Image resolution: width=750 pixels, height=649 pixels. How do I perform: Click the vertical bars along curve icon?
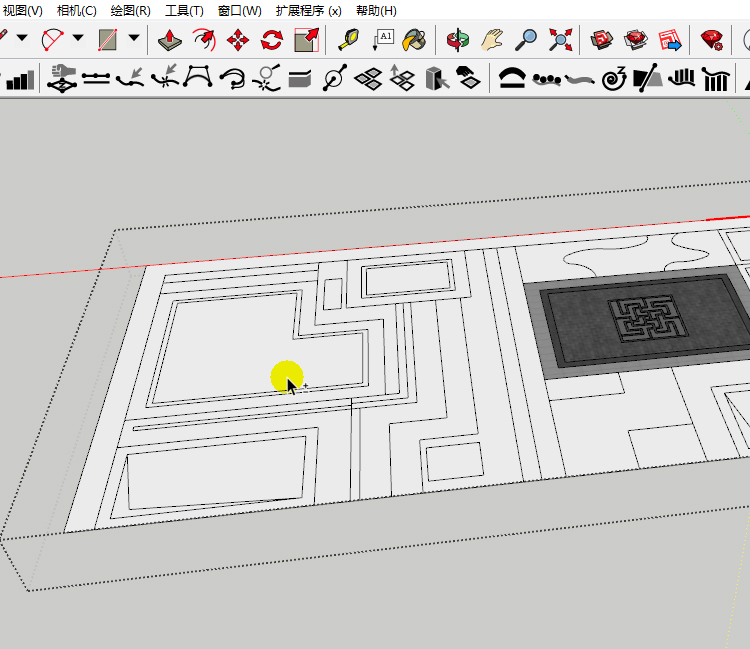682,77
